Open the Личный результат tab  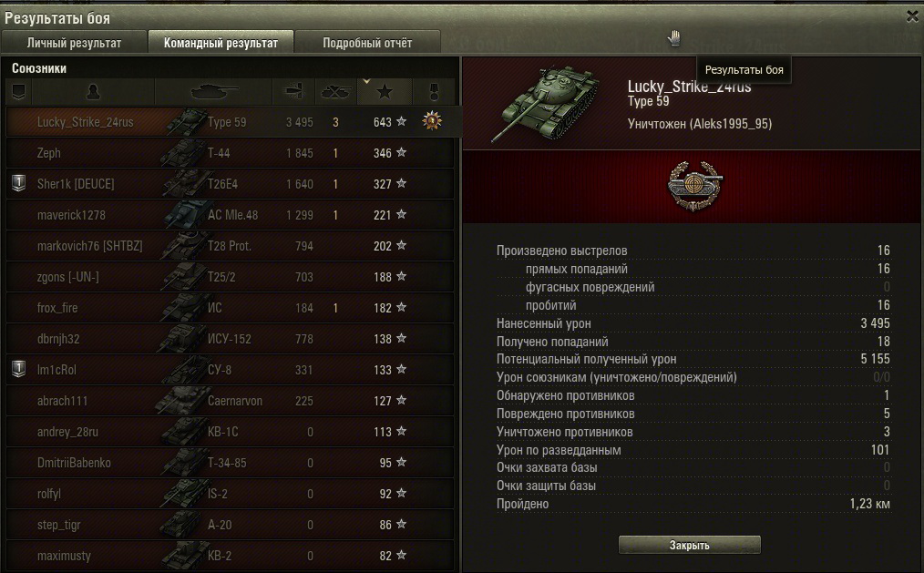(74, 43)
